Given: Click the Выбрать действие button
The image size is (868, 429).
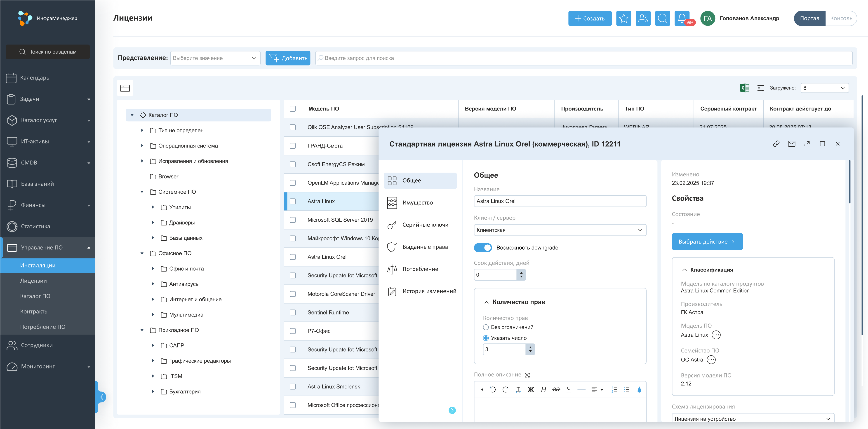Looking at the screenshot, I should click(x=707, y=241).
